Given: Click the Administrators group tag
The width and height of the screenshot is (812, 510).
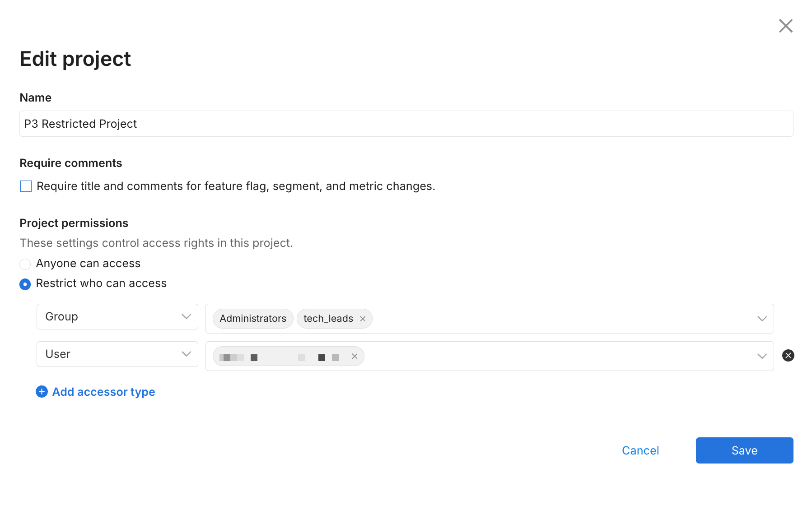Looking at the screenshot, I should (253, 319).
